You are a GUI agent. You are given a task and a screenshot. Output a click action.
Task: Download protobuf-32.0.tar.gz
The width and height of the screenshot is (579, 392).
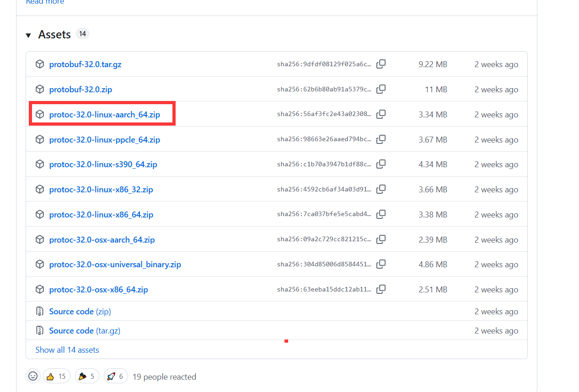[85, 64]
